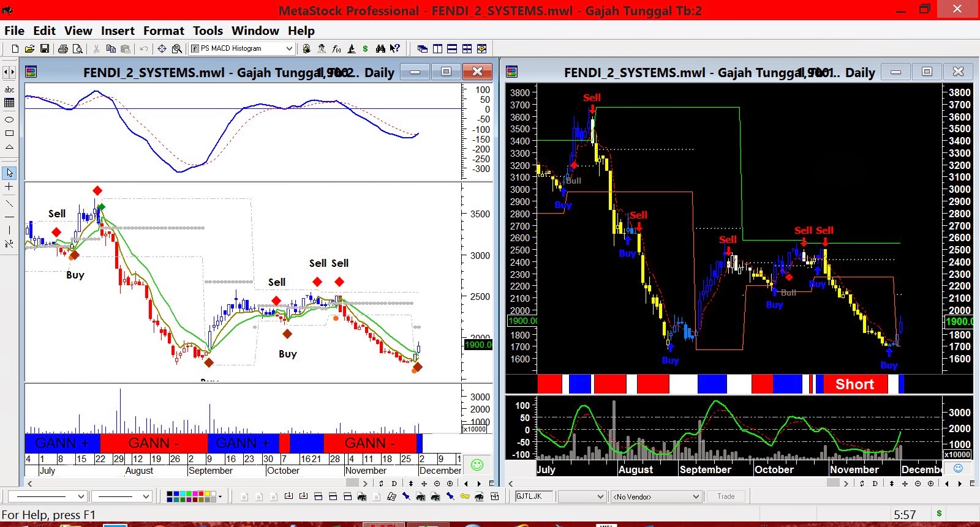Viewport: 980px width, 527px height.
Task: Open the Expert Advisor icon
Action: pos(306,48)
